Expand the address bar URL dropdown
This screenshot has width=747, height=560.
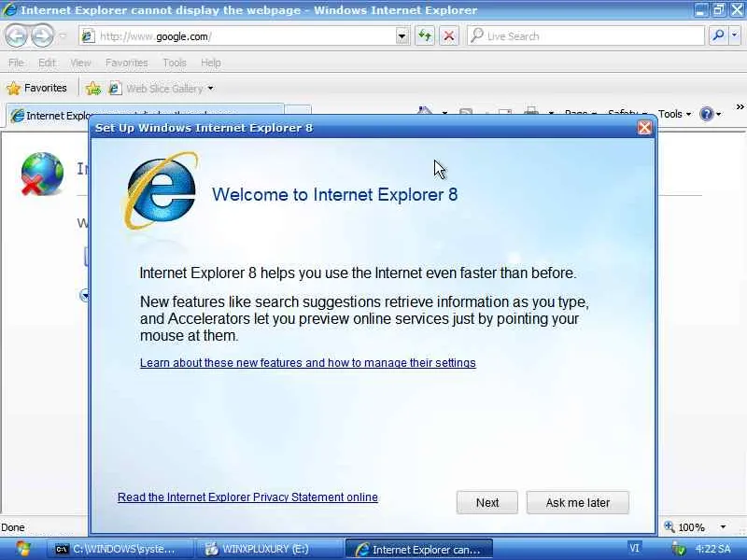402,36
